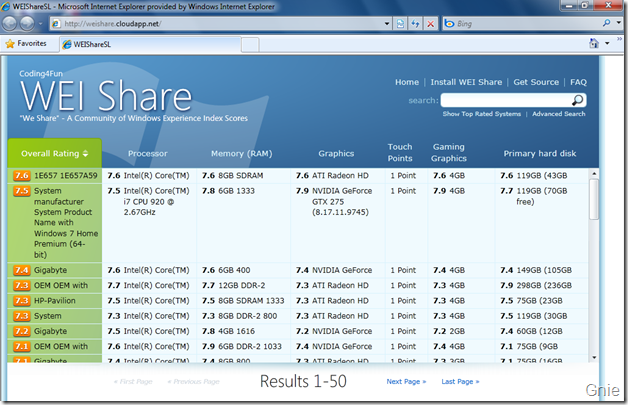The width and height of the screenshot is (628, 405).
Task: Stop loading with the red X icon
Action: coord(431,24)
